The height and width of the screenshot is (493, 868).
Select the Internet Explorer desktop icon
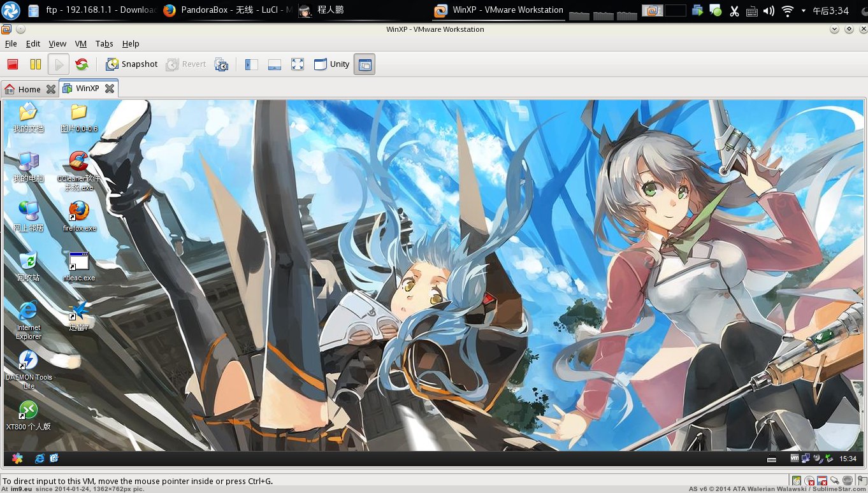[x=28, y=320]
